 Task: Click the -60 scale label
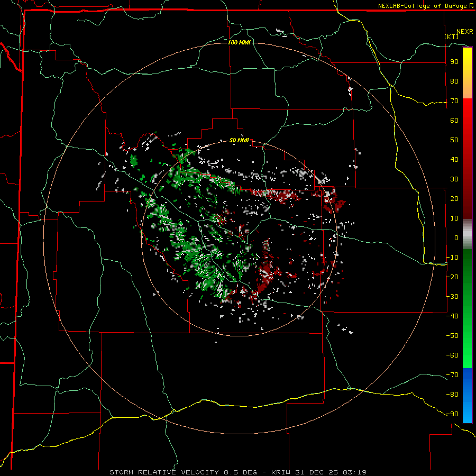452,355
